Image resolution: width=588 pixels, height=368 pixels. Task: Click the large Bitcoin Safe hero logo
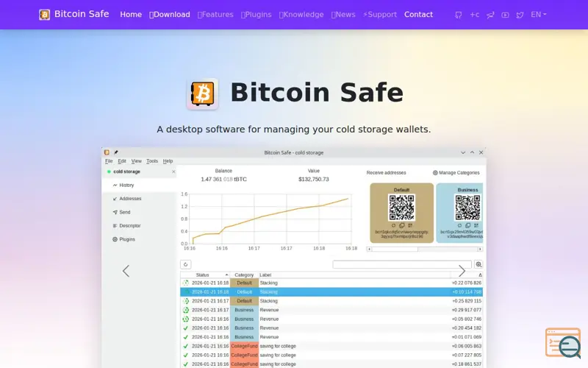click(x=203, y=94)
